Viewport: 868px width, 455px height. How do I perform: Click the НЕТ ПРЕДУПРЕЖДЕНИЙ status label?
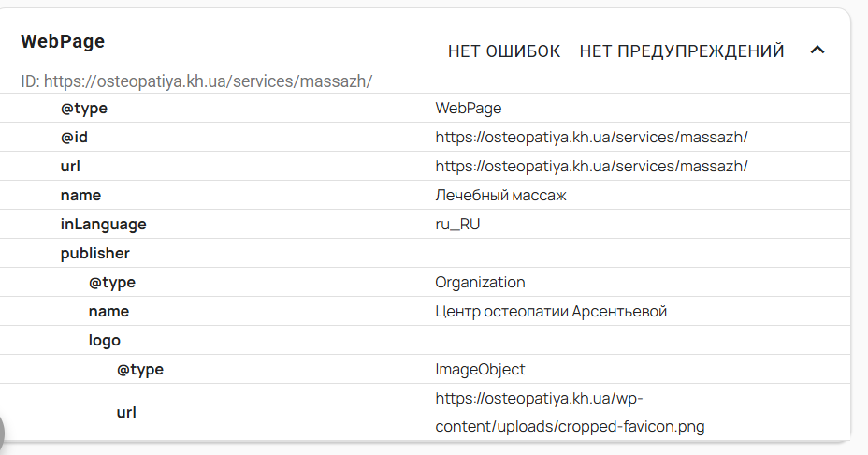click(x=682, y=51)
